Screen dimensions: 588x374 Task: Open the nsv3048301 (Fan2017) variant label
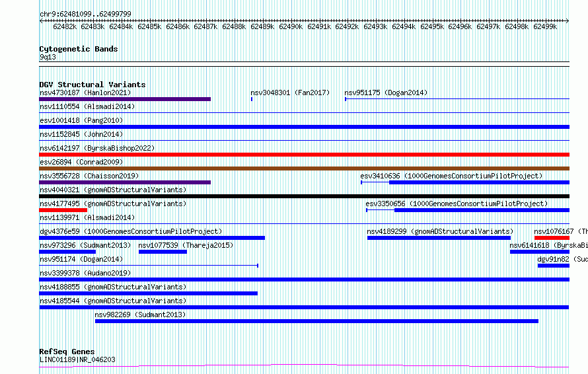pyautogui.click(x=290, y=93)
